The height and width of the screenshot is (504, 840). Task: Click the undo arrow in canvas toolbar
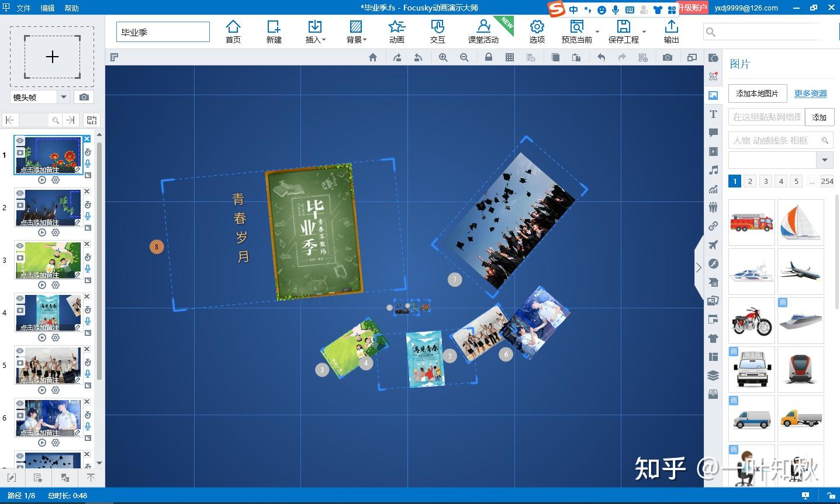pyautogui.click(x=601, y=57)
